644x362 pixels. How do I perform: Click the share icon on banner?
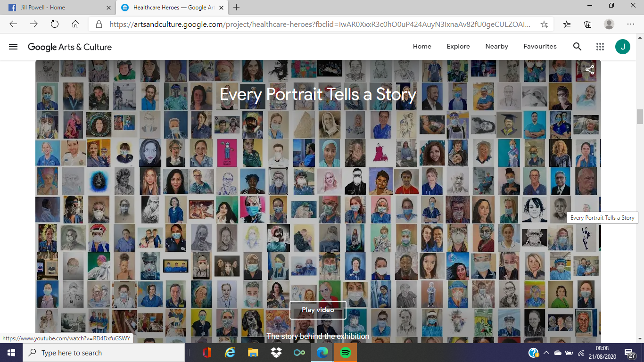(589, 70)
